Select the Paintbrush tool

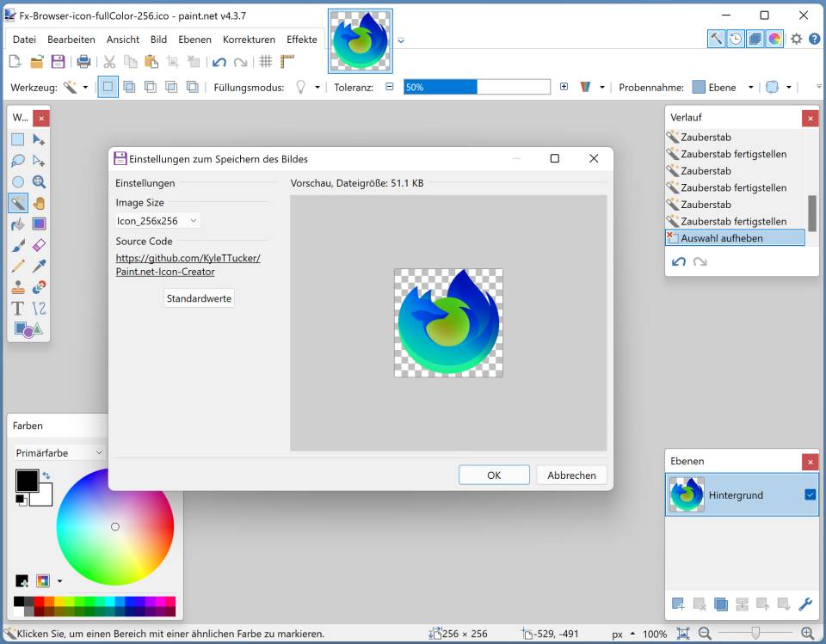pyautogui.click(x=19, y=245)
